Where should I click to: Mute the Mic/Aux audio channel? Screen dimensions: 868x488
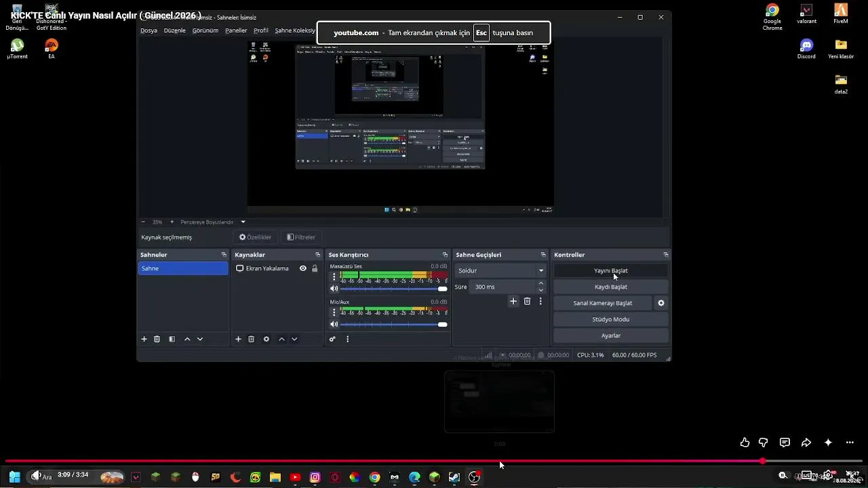click(334, 325)
